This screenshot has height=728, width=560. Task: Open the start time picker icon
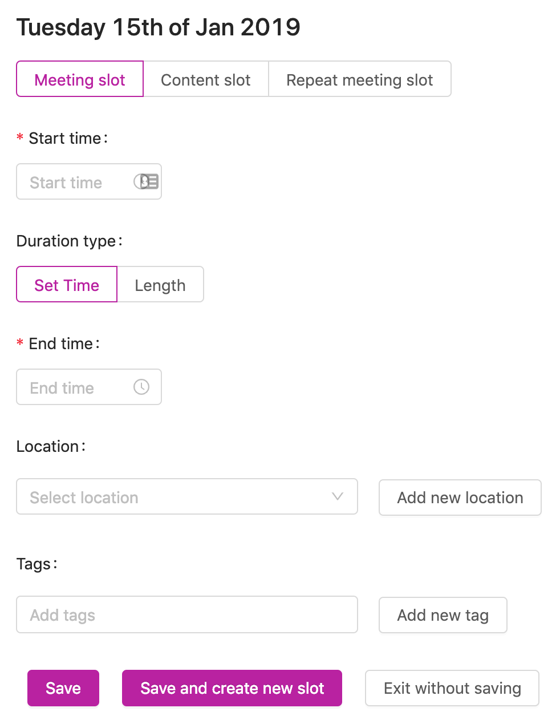(x=147, y=181)
